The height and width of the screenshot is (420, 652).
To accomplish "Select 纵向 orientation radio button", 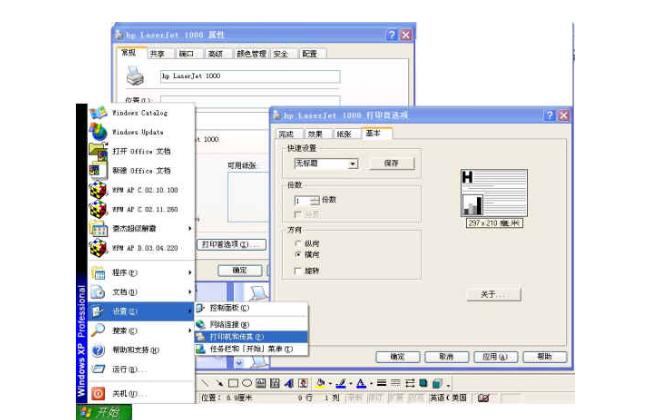I will pyautogui.click(x=298, y=244).
